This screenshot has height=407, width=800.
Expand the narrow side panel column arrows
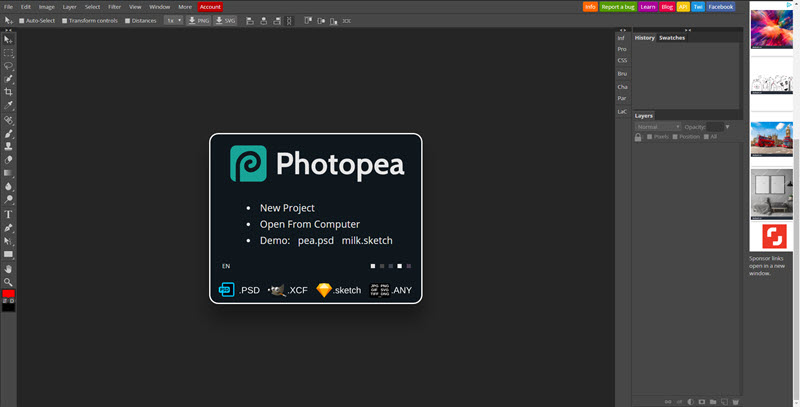622,30
